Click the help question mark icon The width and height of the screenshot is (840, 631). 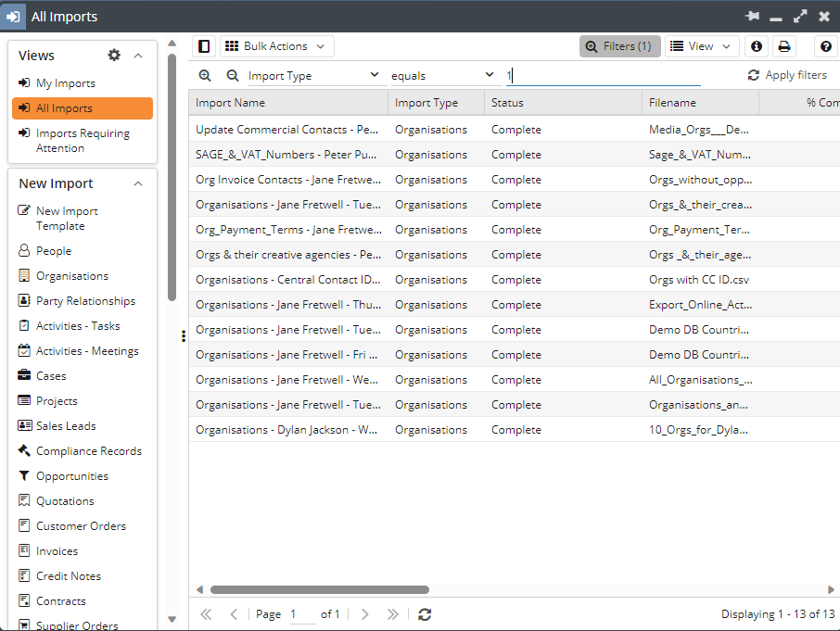click(826, 46)
